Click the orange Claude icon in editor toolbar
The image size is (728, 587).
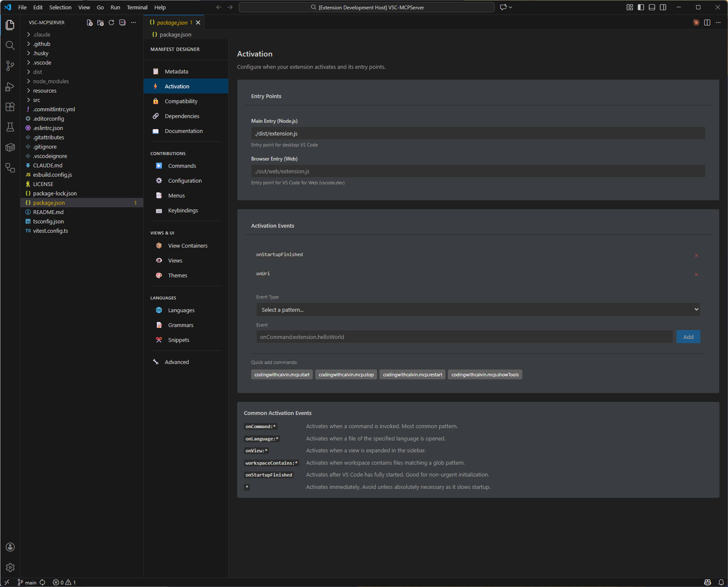tap(696, 23)
